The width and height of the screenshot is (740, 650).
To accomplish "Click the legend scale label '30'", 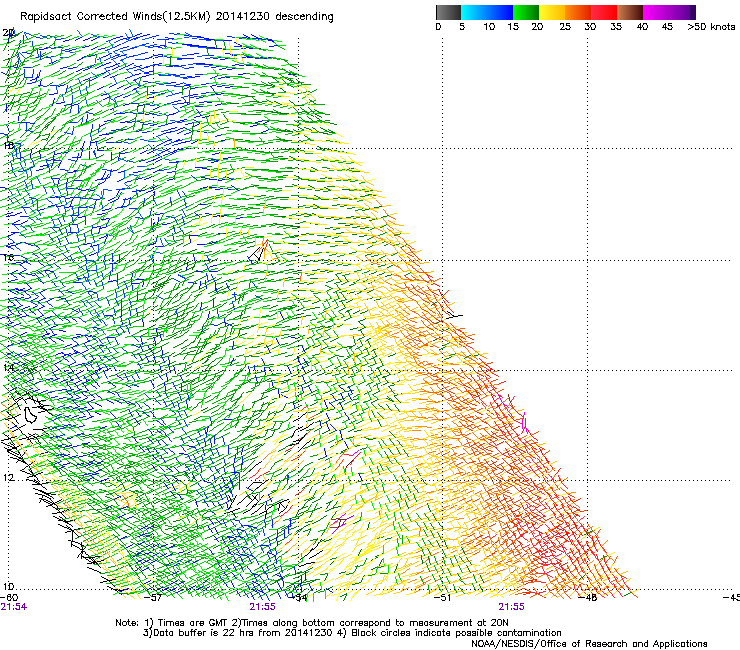I will [590, 27].
